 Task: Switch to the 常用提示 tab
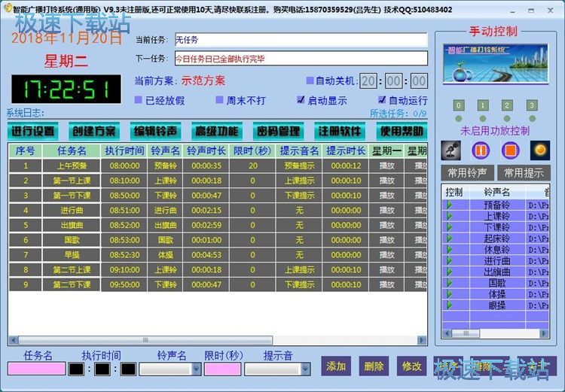pyautogui.click(x=524, y=173)
